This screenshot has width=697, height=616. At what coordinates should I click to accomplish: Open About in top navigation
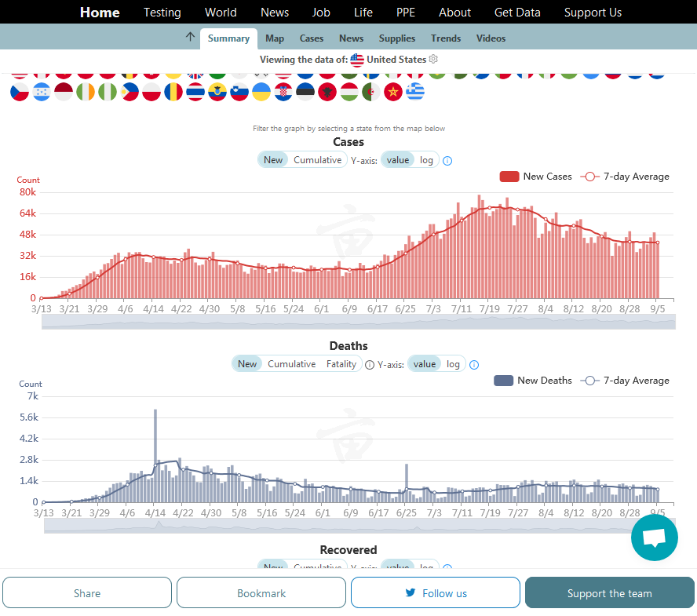pos(454,13)
